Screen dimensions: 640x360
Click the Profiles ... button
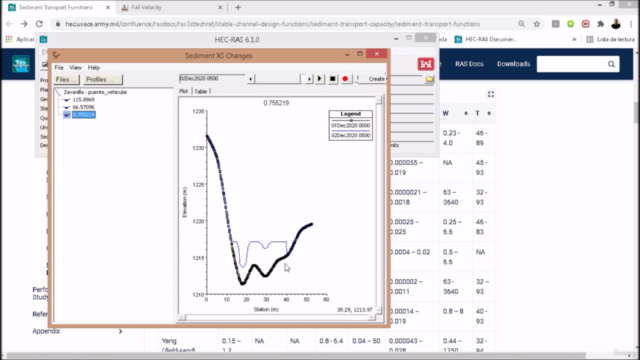[x=102, y=80]
